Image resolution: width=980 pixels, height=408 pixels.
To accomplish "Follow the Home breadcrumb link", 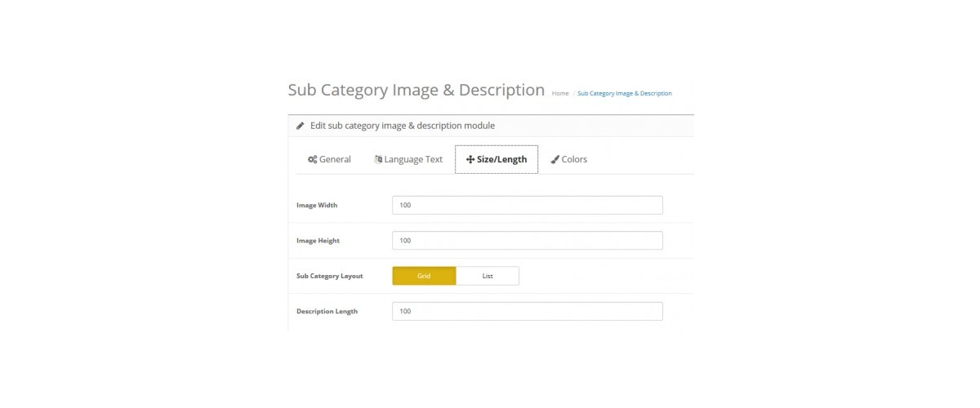I will tap(560, 94).
